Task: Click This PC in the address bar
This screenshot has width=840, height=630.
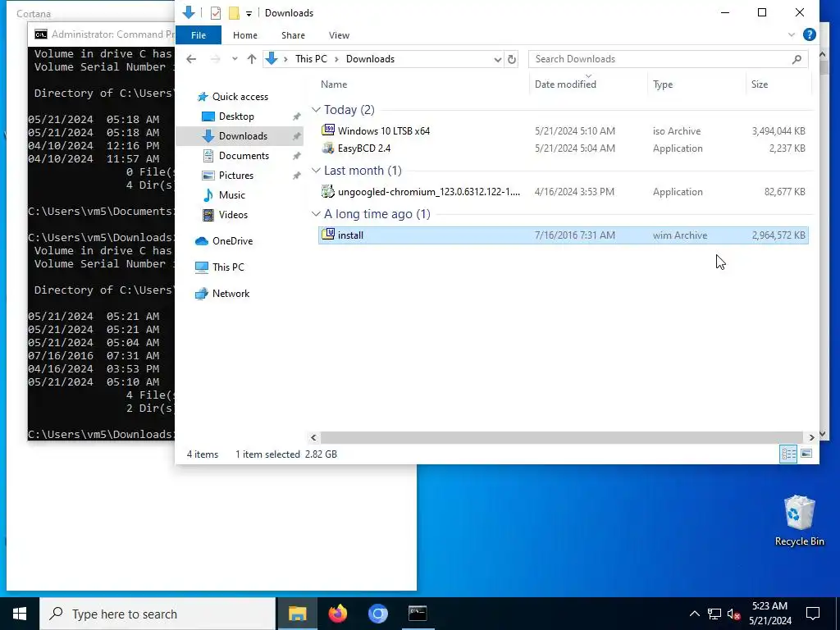Action: point(311,59)
